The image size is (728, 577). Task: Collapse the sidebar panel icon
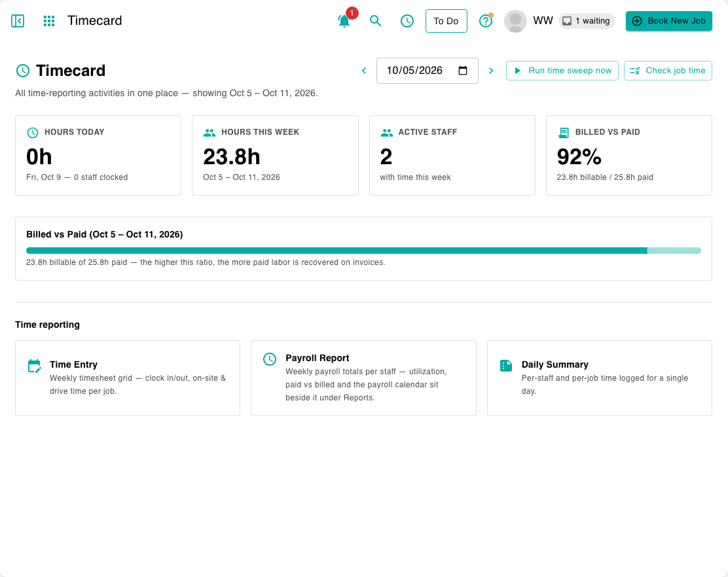[18, 21]
